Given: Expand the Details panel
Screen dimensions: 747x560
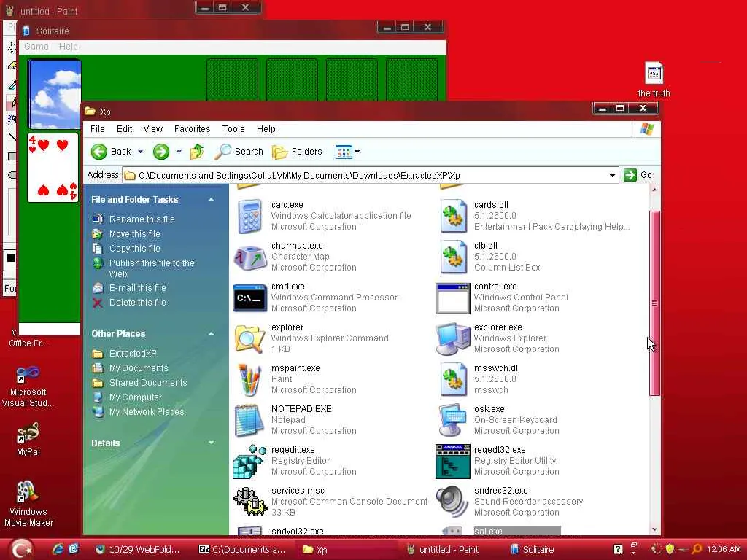Looking at the screenshot, I should 211,443.
